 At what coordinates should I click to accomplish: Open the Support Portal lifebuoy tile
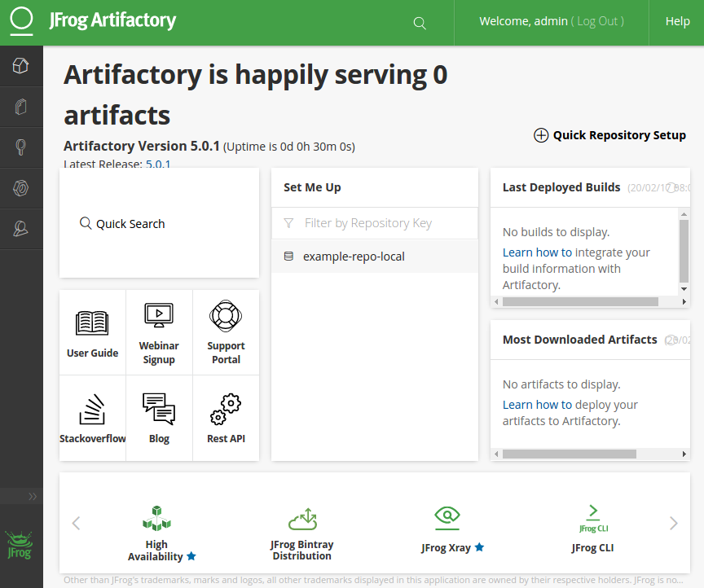tap(226, 332)
